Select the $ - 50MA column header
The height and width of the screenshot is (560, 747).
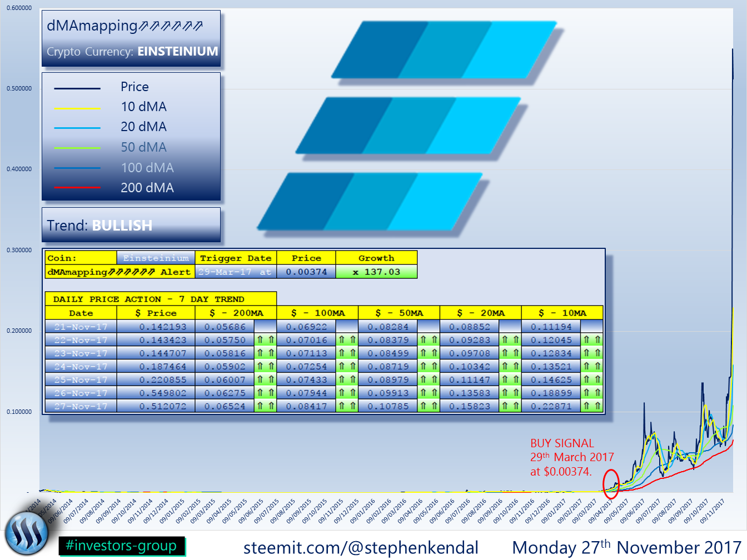(399, 313)
